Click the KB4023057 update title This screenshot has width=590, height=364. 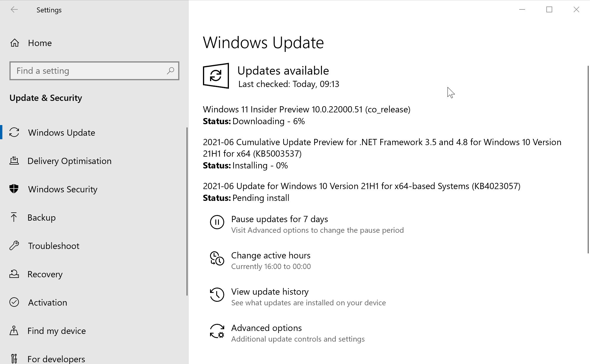click(362, 186)
